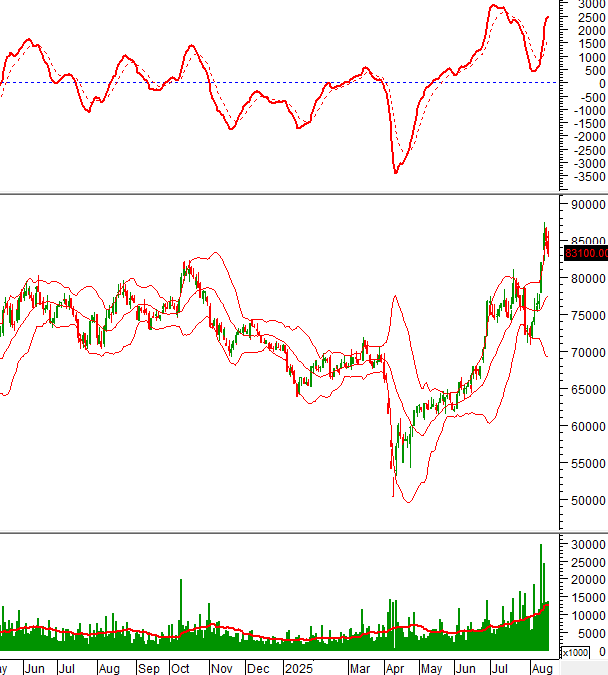This screenshot has width=608, height=675.
Task: Click the Sep month label on time axis
Action: coord(149,669)
